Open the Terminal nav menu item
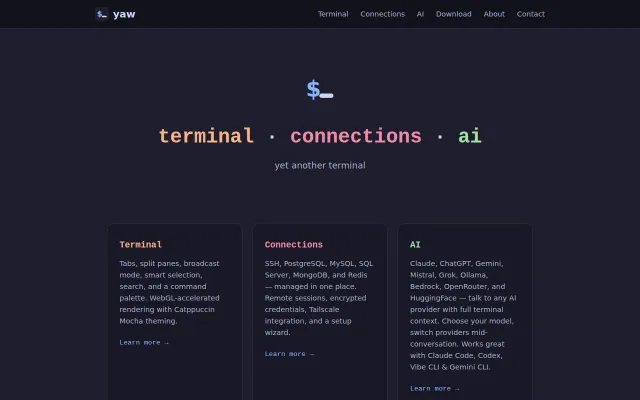The width and height of the screenshot is (640, 400). pyautogui.click(x=333, y=14)
